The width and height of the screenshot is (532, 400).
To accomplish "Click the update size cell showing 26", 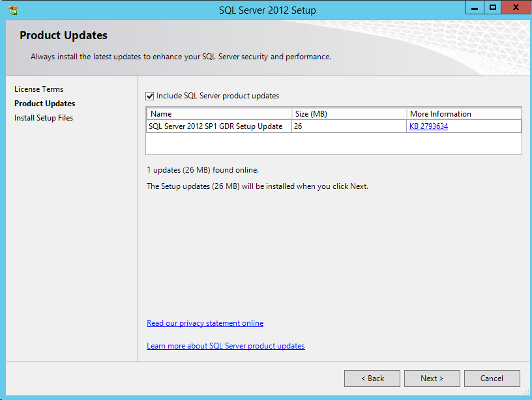I will click(349, 126).
